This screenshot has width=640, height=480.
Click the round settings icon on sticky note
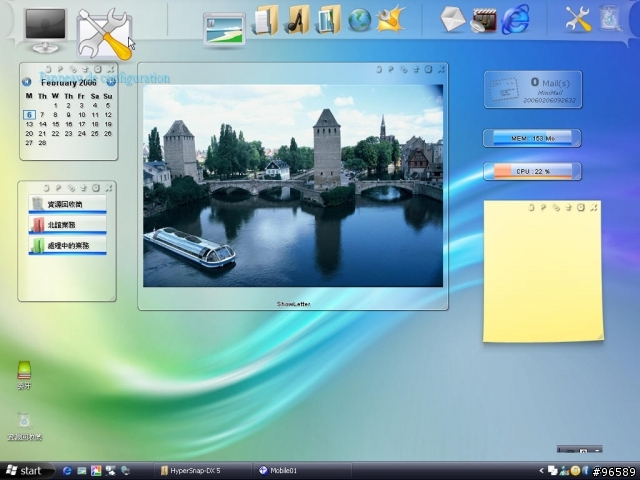(x=581, y=208)
